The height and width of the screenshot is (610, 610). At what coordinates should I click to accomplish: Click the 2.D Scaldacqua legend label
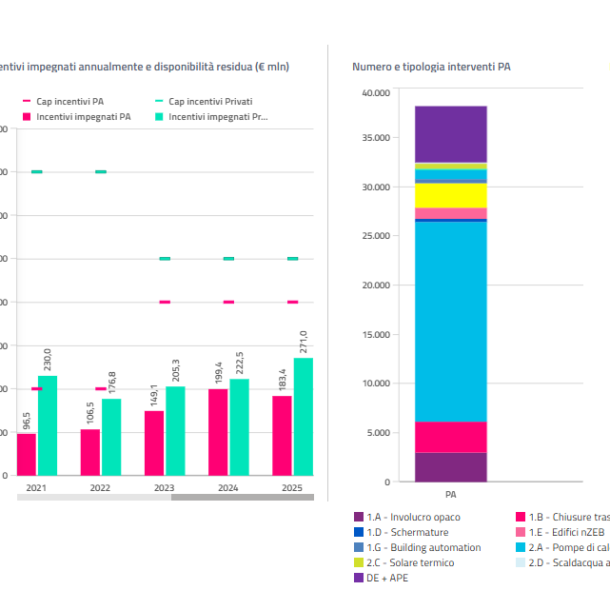coord(570,563)
